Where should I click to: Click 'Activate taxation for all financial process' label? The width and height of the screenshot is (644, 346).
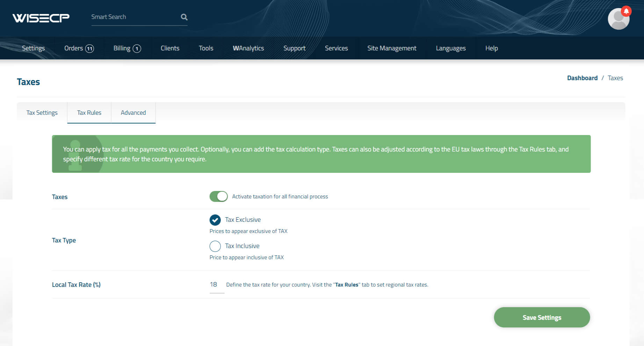point(280,197)
